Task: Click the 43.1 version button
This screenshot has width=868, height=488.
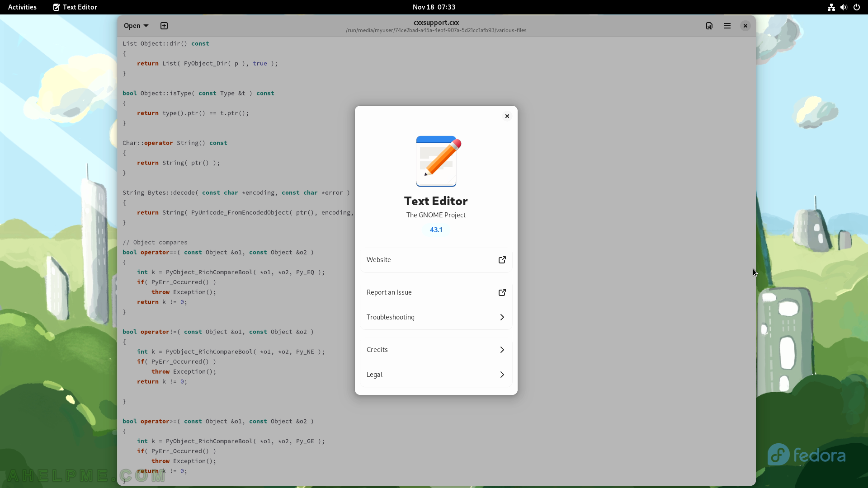Action: pyautogui.click(x=436, y=230)
